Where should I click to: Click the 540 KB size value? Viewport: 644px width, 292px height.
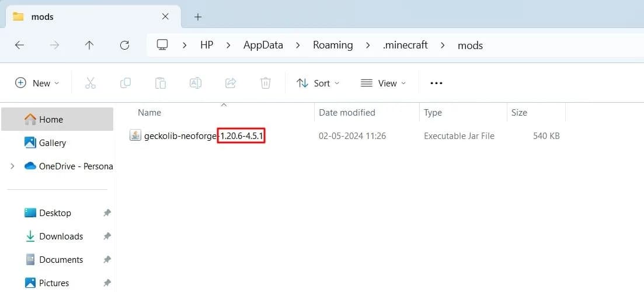click(546, 135)
